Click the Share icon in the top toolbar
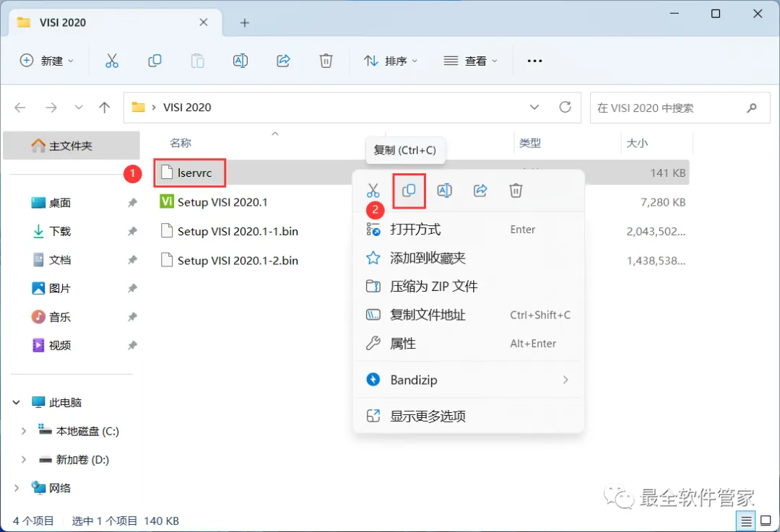 pyautogui.click(x=283, y=61)
